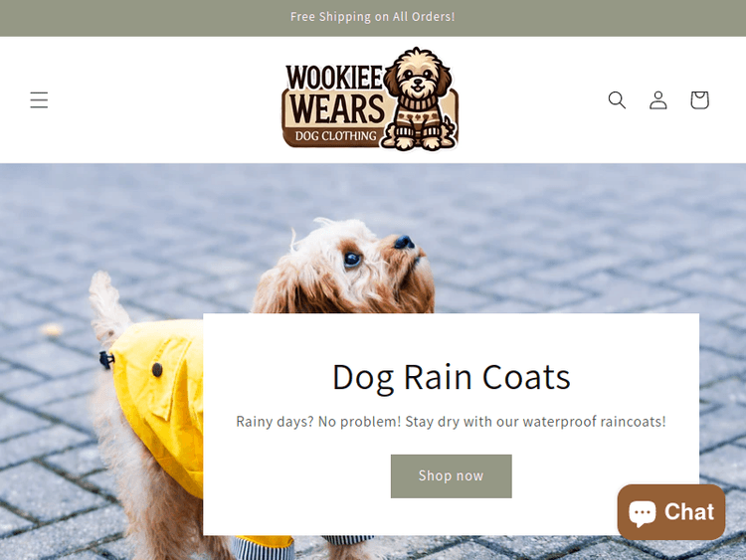This screenshot has width=746, height=560.
Task: Open the account login person icon
Action: [658, 99]
